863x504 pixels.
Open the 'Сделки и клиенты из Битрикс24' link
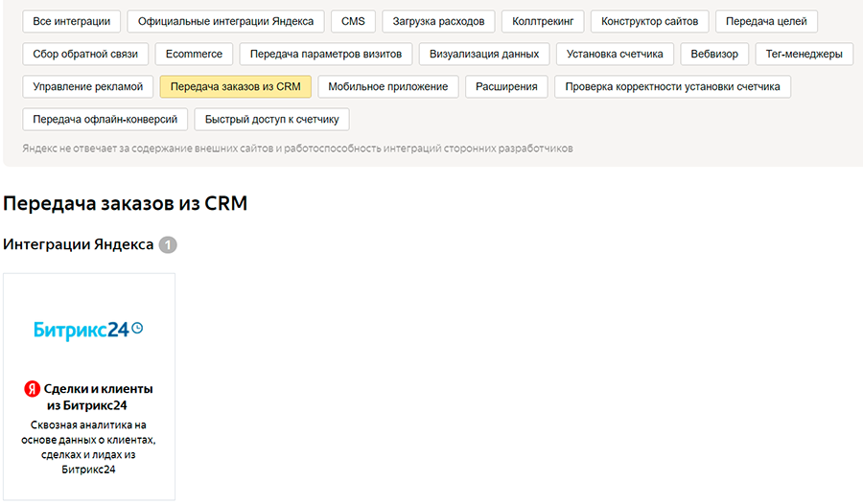tap(98, 397)
